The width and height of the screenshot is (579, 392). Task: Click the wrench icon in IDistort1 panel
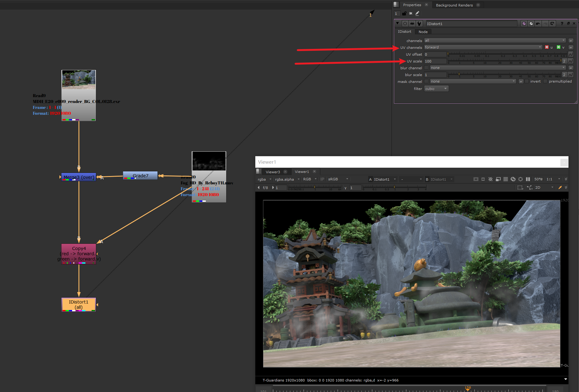pos(419,24)
